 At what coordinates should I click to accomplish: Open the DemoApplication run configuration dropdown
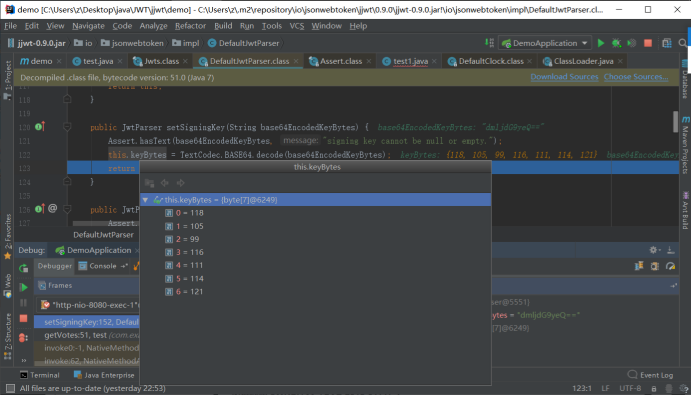coord(545,43)
